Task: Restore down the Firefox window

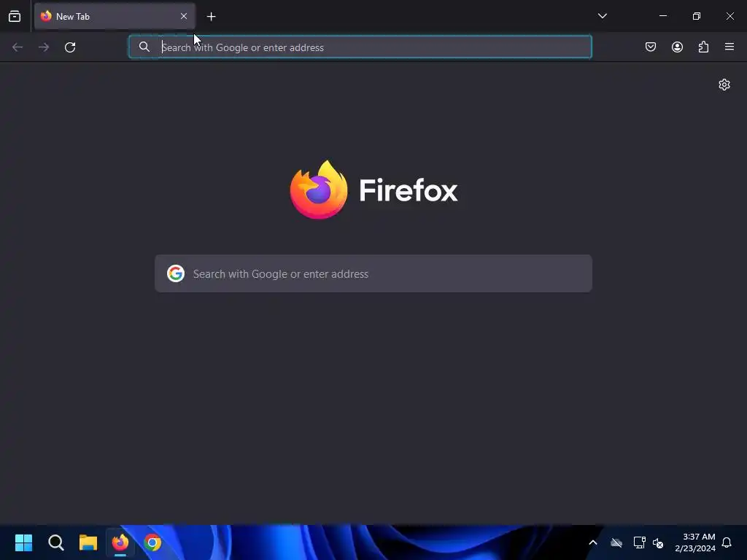Action: [697, 16]
